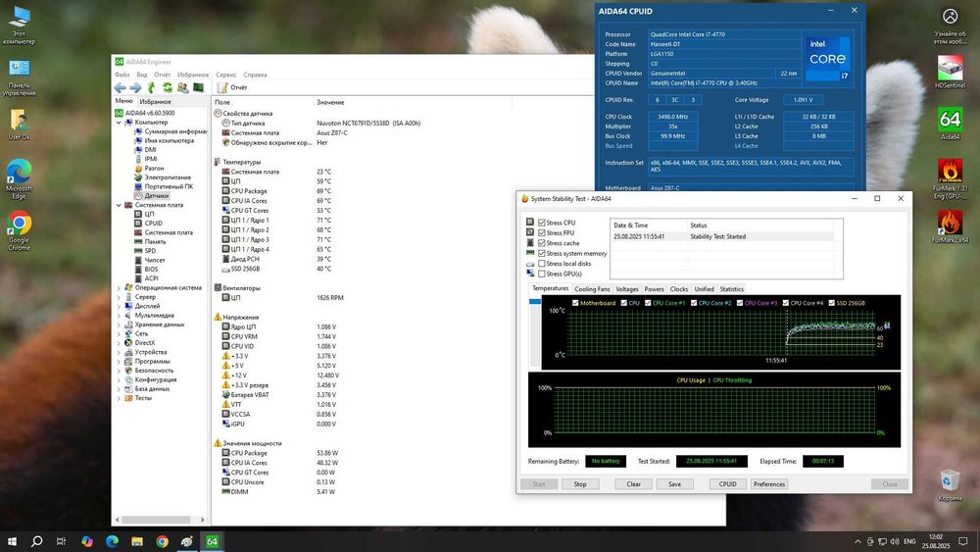980x552 pixels.
Task: Go forward with the AIDA64 toolbar forward arrow
Action: tap(135, 87)
